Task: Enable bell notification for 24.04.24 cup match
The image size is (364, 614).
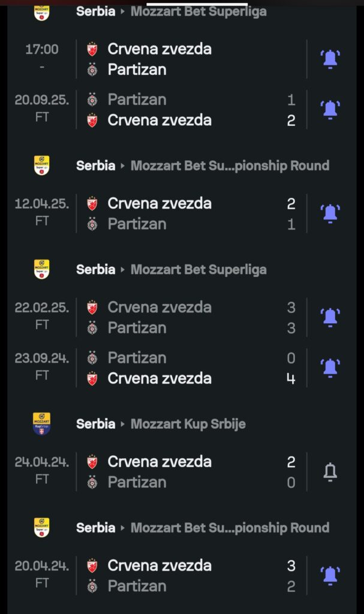Action: click(330, 472)
